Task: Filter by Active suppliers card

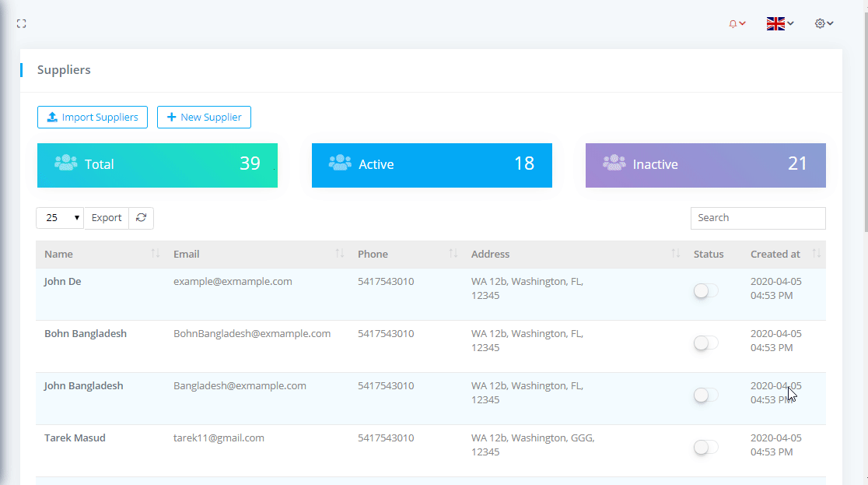Action: click(x=432, y=165)
